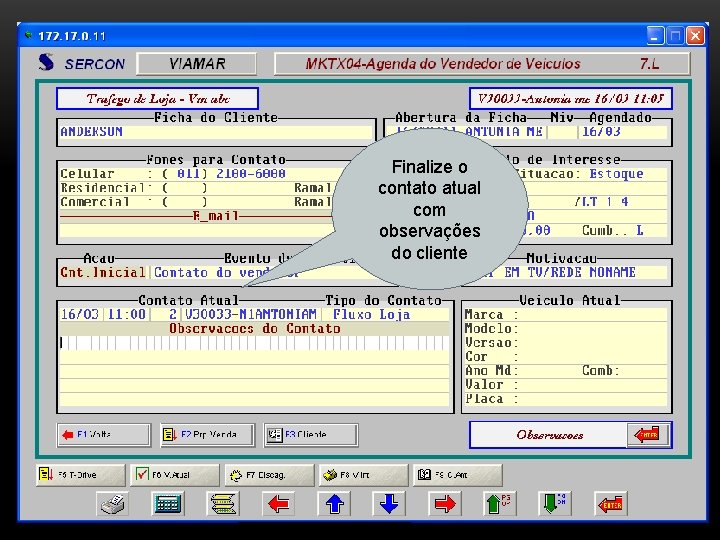Click the VIAMAR company button
Image resolution: width=720 pixels, height=540 pixels.
197,63
